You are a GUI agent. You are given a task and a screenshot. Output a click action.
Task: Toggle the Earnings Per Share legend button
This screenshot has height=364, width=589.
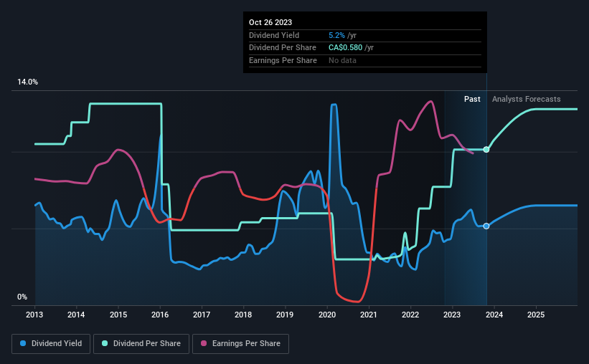(x=240, y=344)
